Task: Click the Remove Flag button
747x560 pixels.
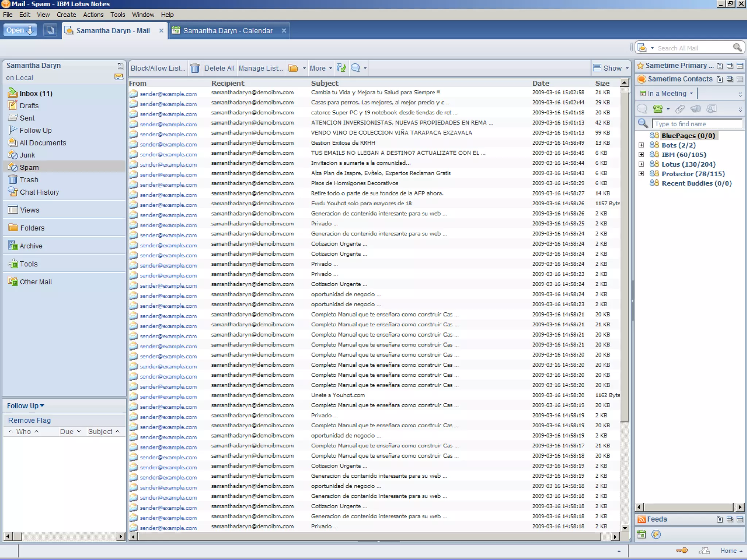Action: coord(29,420)
